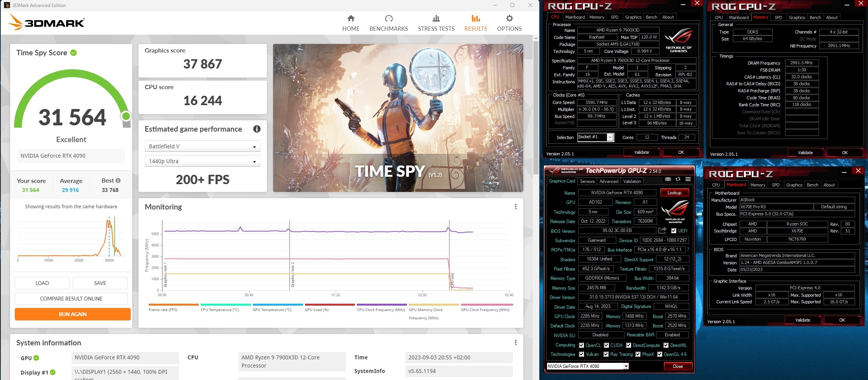Open the 3DMark OPTIONS gear
This screenshot has height=380, width=868.
(x=509, y=23)
